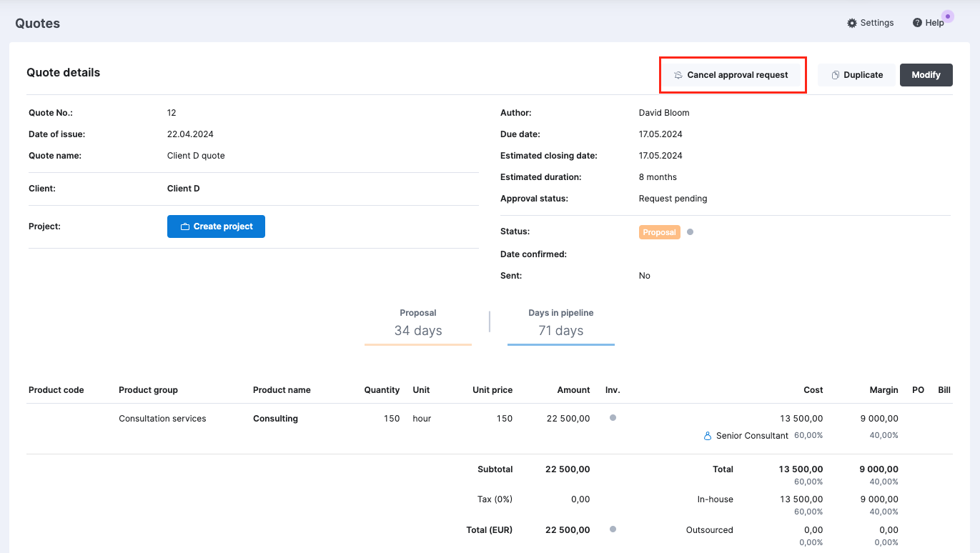Image resolution: width=980 pixels, height=553 pixels.
Task: Click the 8 months estimated duration
Action: click(658, 177)
